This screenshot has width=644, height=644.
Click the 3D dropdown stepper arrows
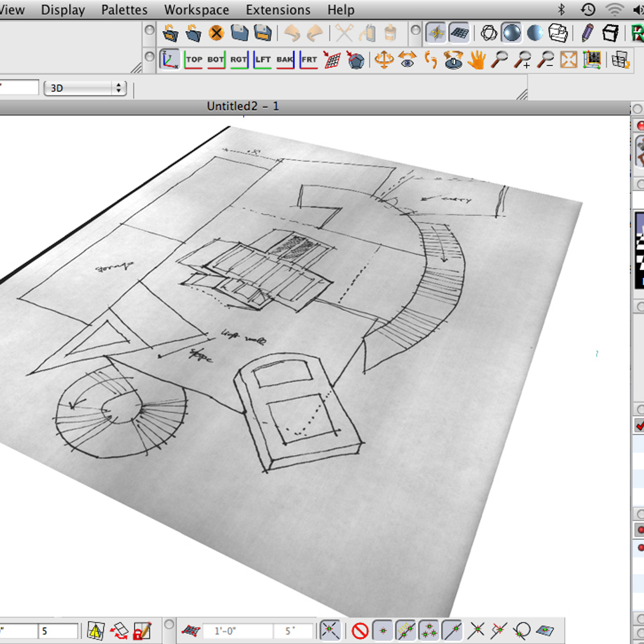click(118, 87)
